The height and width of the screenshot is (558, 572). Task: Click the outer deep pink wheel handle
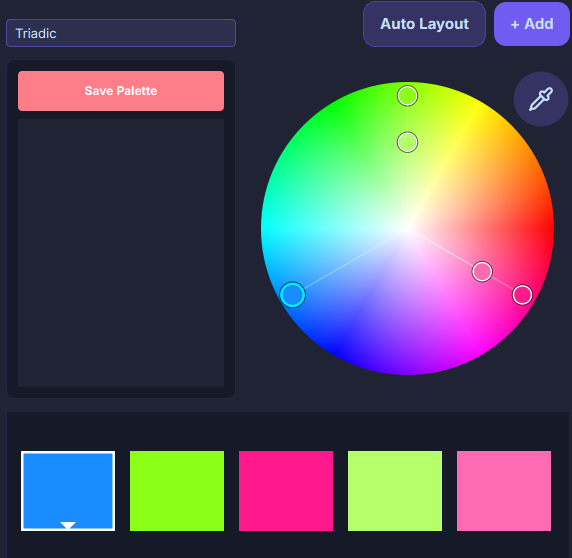click(522, 295)
